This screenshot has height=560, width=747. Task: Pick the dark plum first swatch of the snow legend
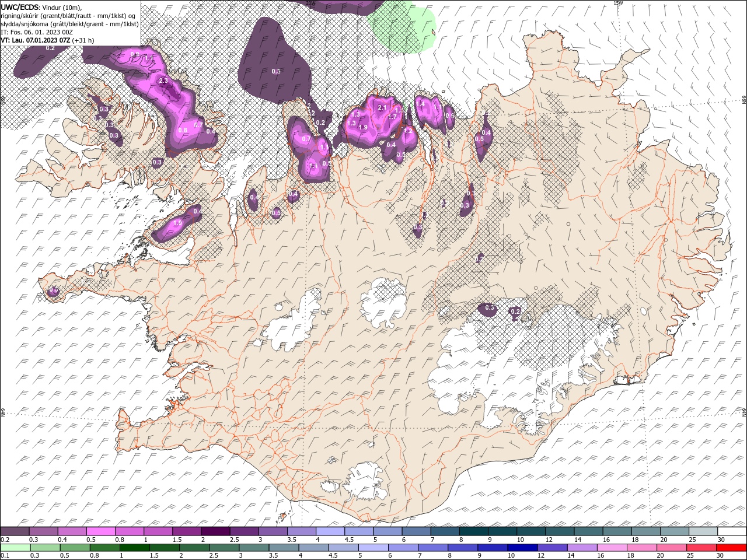(15, 531)
